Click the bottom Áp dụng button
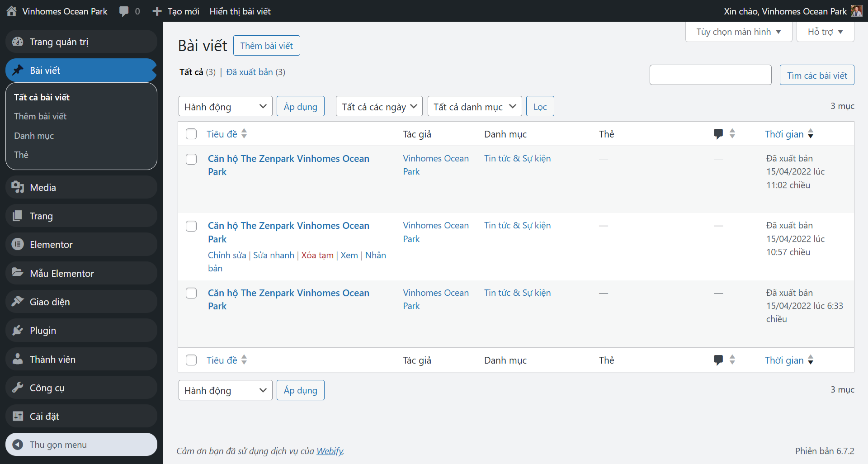The width and height of the screenshot is (868, 464). click(x=301, y=390)
